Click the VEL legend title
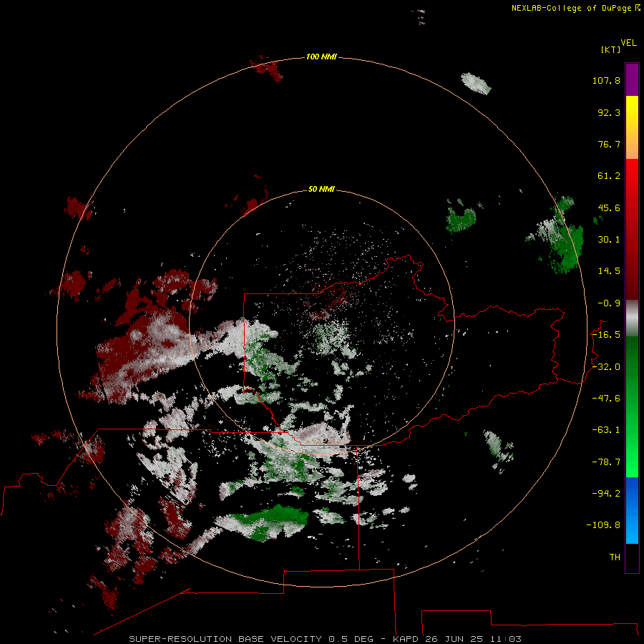This screenshot has height=644, width=644. 628,43
